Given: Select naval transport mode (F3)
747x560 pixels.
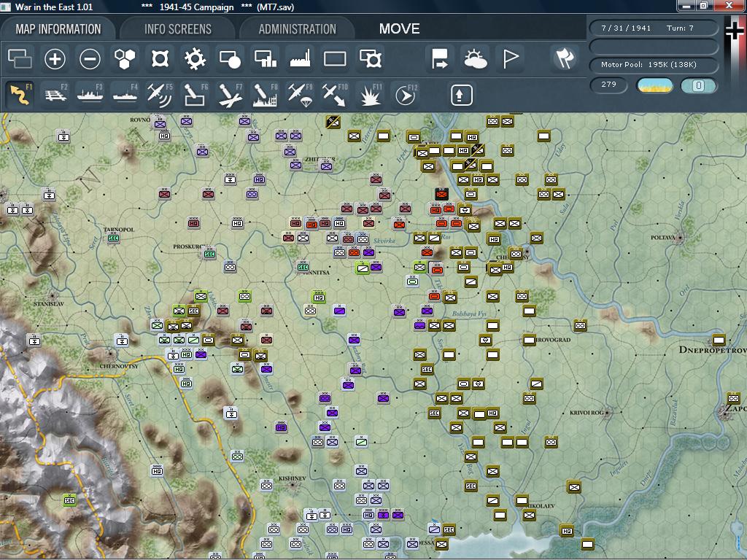Looking at the screenshot, I should pos(90,95).
